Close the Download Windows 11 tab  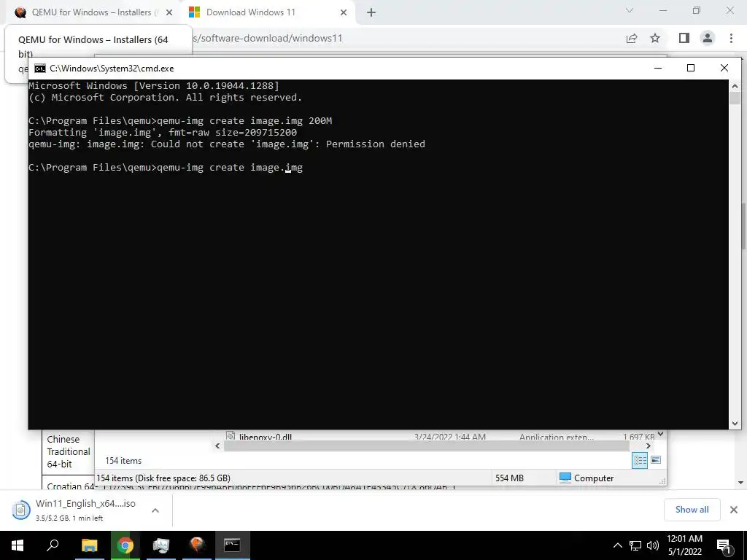344,13
